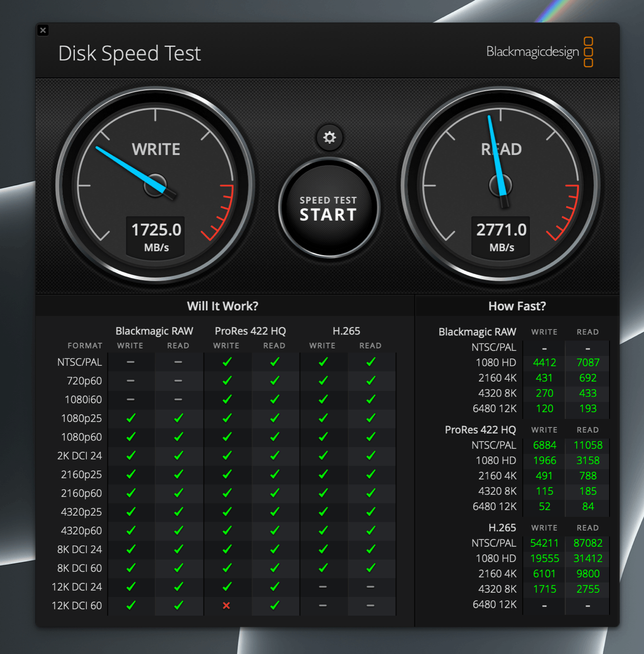The width and height of the screenshot is (644, 654).
Task: Click the NTSC/PAL format label in Will It Work
Action: click(79, 362)
